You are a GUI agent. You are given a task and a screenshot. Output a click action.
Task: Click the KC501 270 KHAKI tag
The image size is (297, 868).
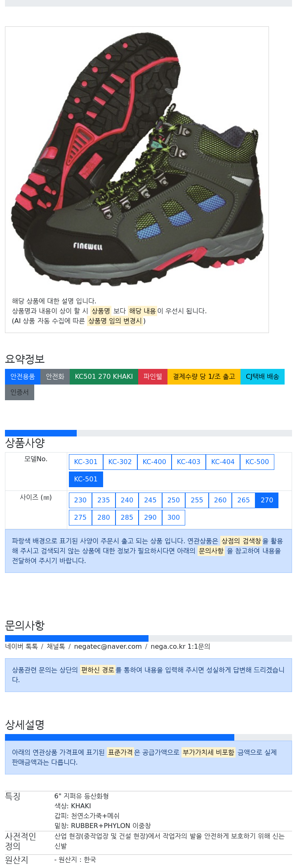pyautogui.click(x=104, y=376)
